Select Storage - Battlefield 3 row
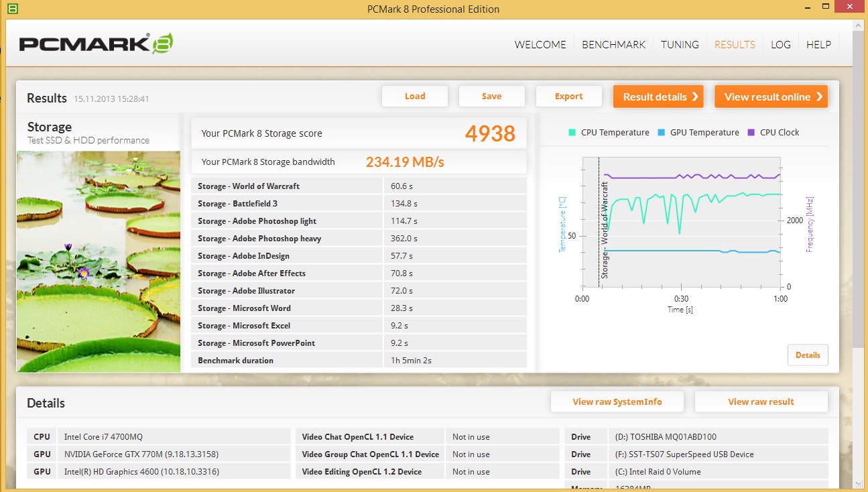The width and height of the screenshot is (868, 492). 359,203
